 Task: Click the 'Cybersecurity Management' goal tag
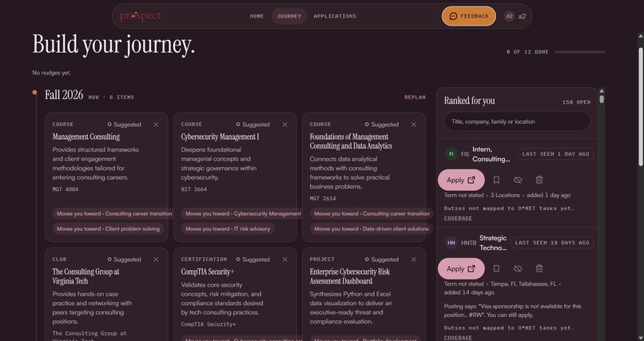243,213
